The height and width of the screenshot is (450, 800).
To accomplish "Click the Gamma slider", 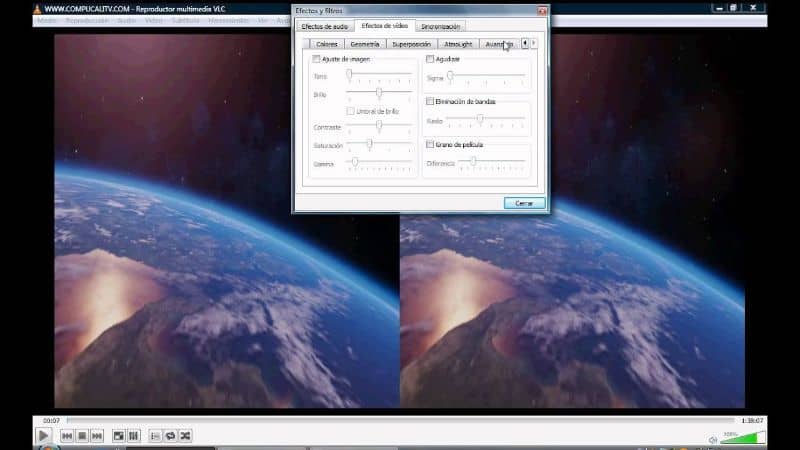I will 379,164.
